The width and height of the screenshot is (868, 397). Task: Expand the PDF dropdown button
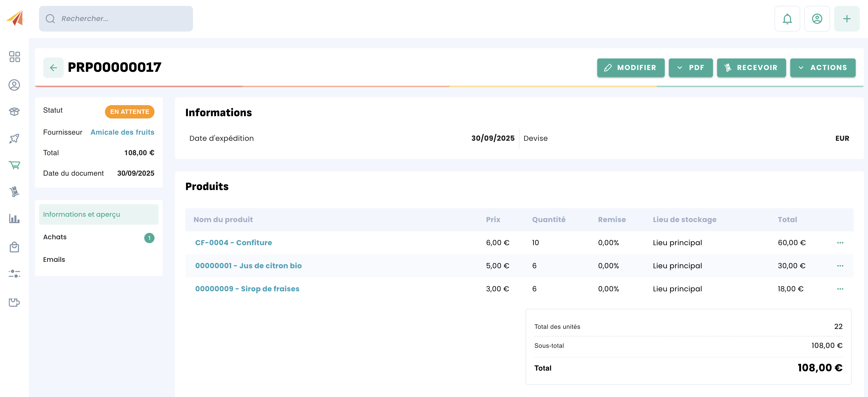(690, 68)
